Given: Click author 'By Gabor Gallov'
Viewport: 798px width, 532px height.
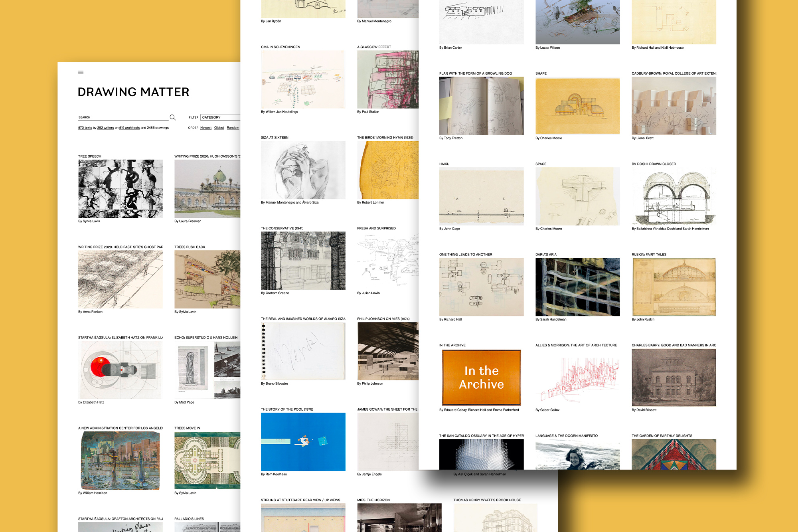Looking at the screenshot, I should 547,410.
